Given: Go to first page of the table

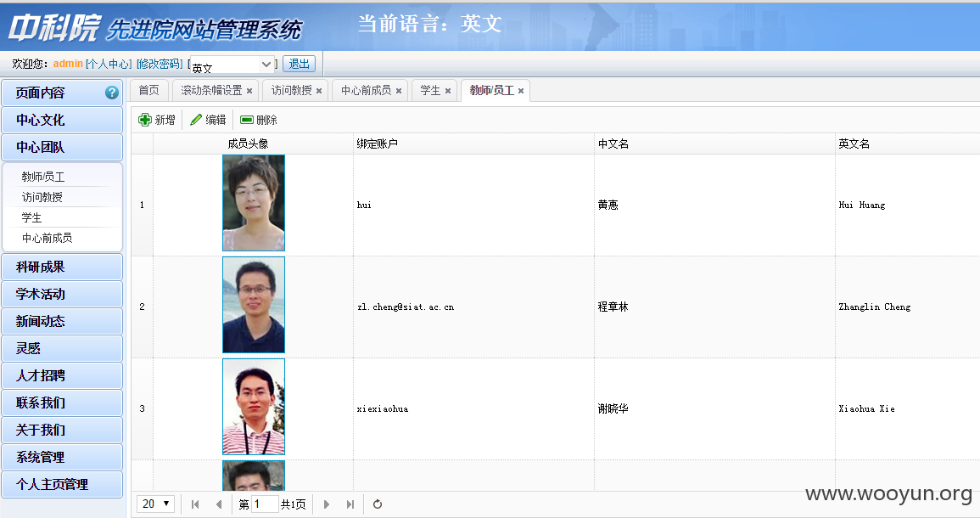Looking at the screenshot, I should 195,504.
